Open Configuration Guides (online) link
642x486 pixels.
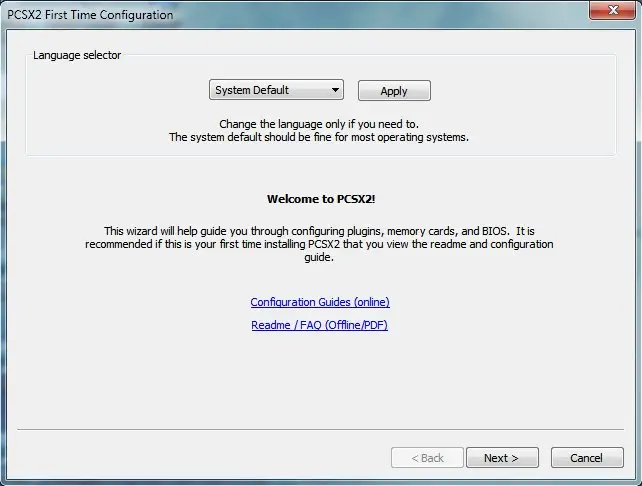coord(319,302)
